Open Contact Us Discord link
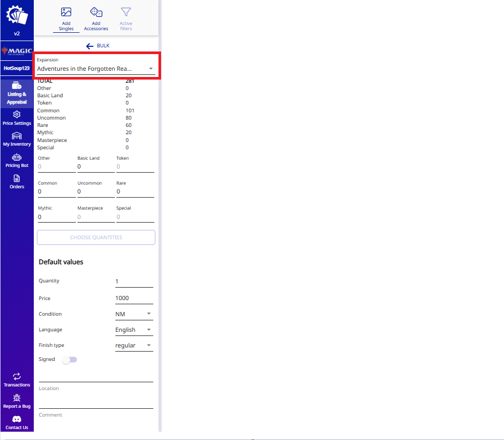The image size is (504, 440). 17,423
